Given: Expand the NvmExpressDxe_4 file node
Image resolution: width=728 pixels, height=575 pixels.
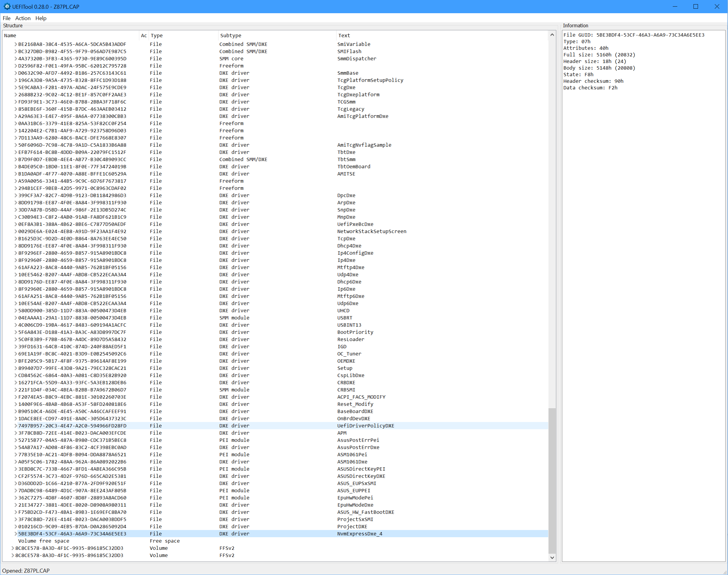Looking at the screenshot, I should [16, 534].
